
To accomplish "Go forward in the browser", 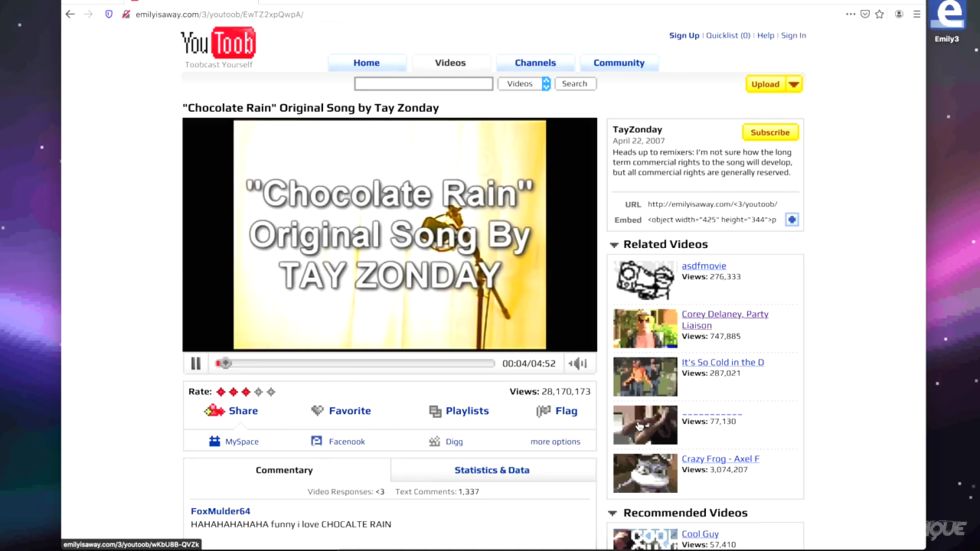I will (88, 14).
